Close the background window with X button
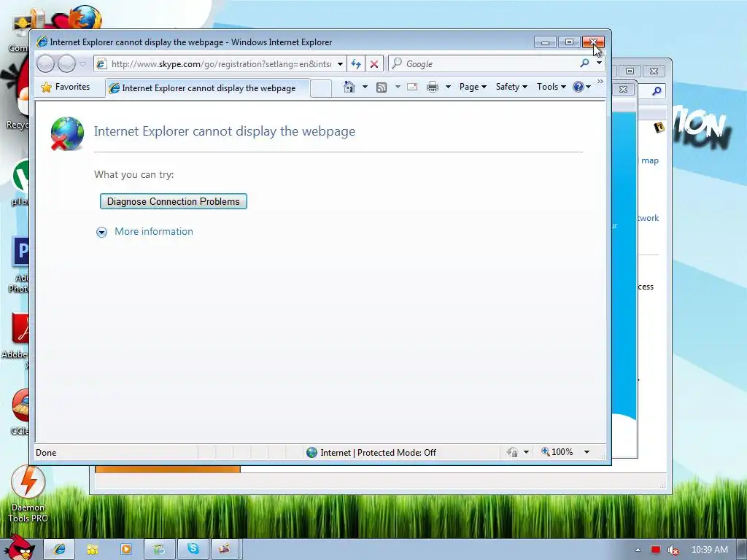Viewport: 747px width, 560px height. click(654, 71)
